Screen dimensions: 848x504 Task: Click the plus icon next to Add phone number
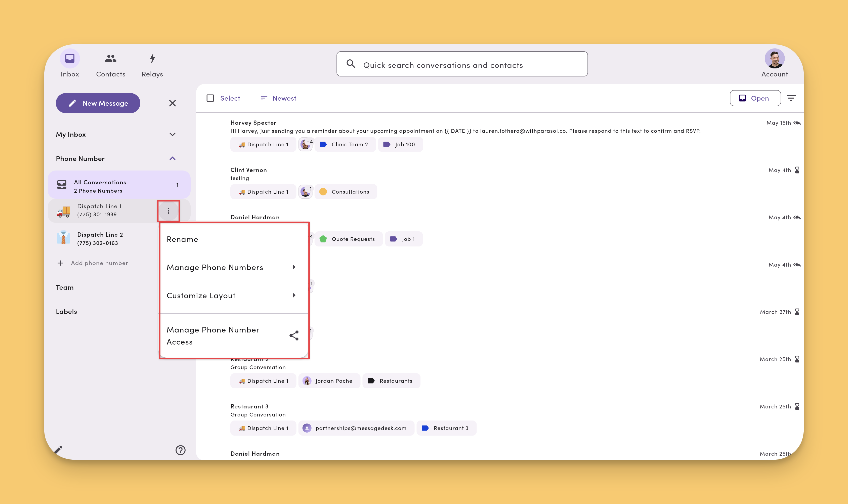(x=60, y=263)
